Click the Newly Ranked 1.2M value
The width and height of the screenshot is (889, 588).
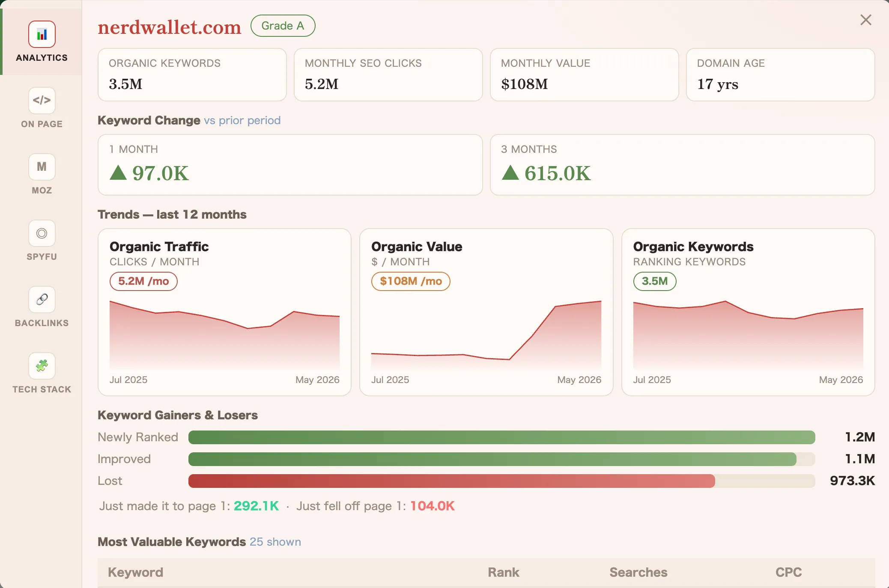point(860,437)
